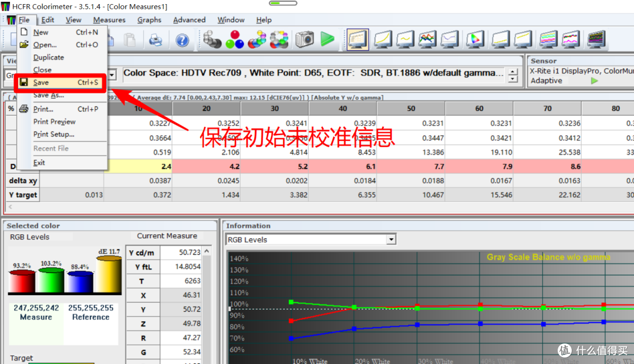Click the RGB primaries colored balls icon

pos(234,40)
